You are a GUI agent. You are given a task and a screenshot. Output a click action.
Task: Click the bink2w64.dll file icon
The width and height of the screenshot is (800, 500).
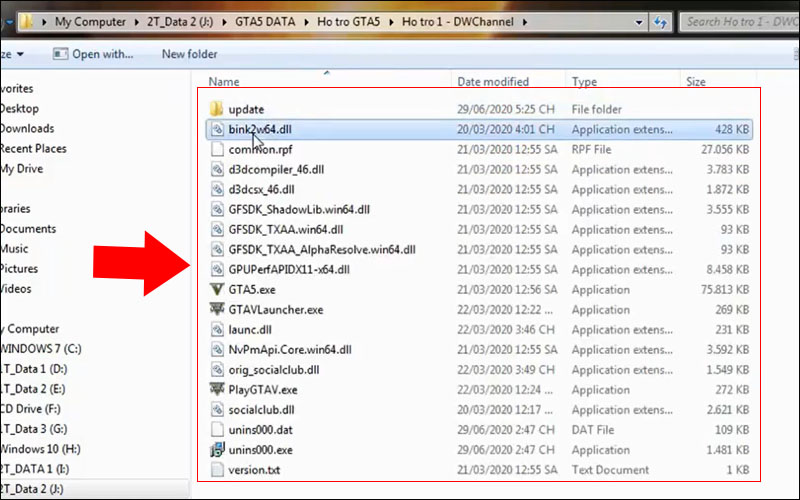pos(217,129)
